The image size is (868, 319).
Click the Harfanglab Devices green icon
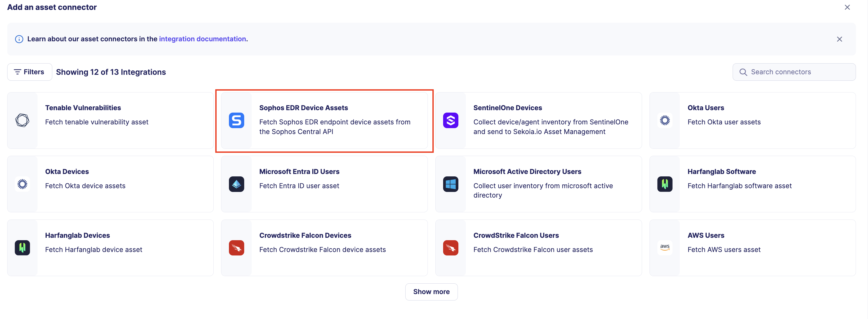[22, 248]
